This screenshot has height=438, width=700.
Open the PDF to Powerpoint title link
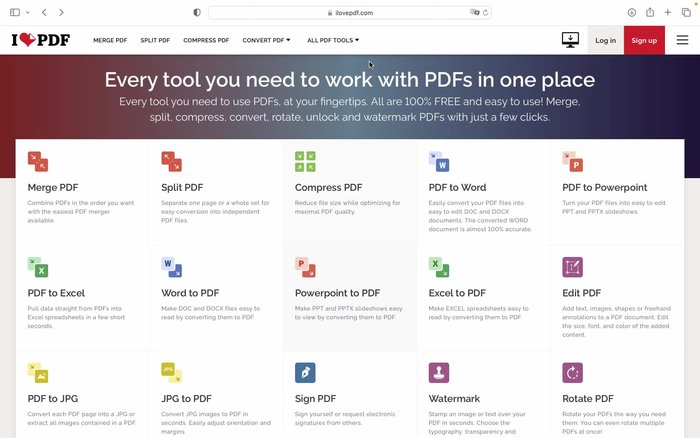click(x=604, y=188)
